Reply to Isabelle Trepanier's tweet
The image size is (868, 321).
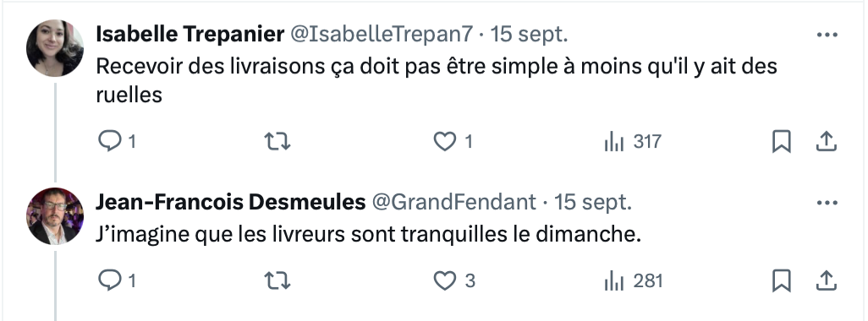point(110,141)
